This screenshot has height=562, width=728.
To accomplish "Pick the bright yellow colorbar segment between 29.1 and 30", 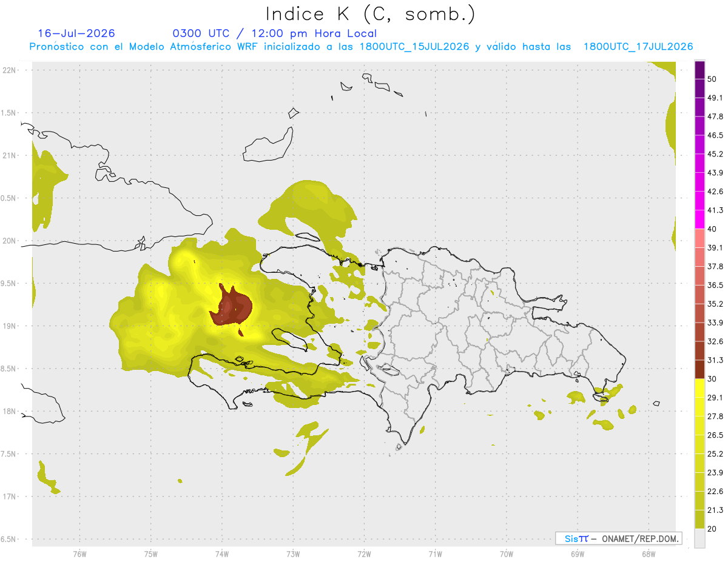I will coord(700,389).
